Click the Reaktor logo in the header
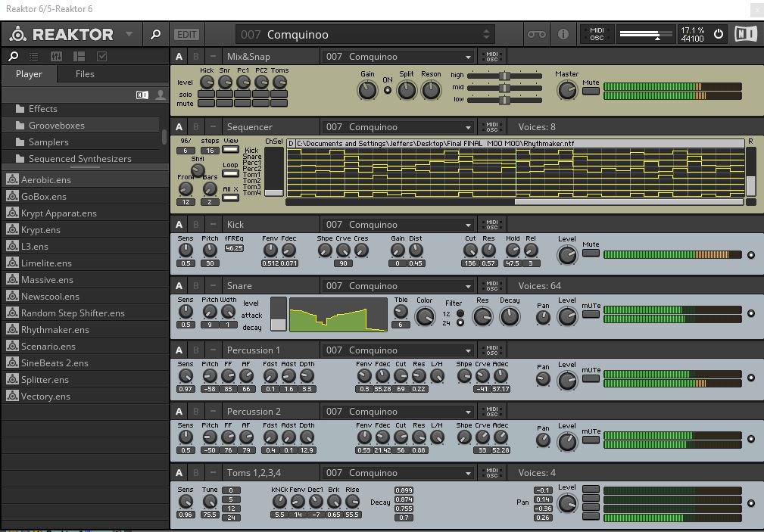Viewport: 764px width, 532px height. [x=18, y=34]
